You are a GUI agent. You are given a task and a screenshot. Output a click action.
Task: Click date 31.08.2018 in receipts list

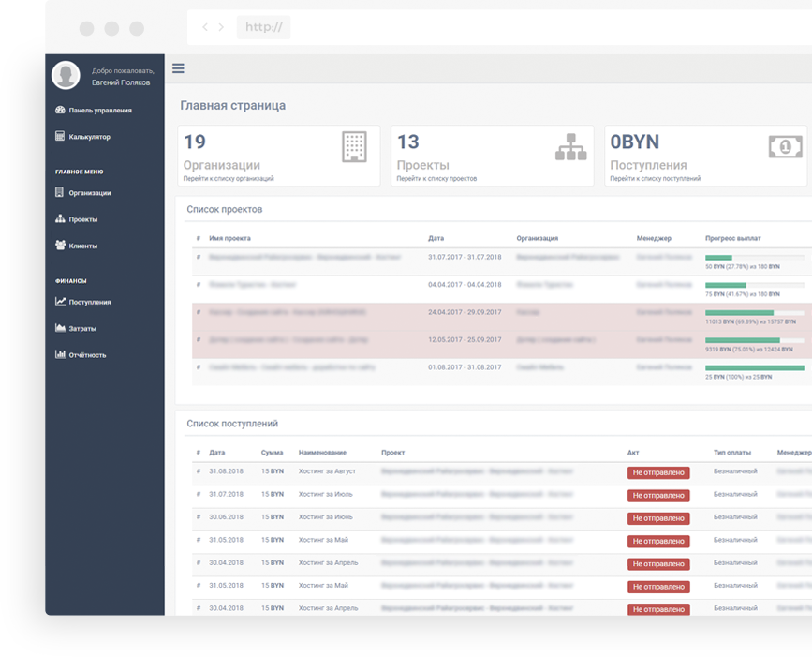coord(226,471)
